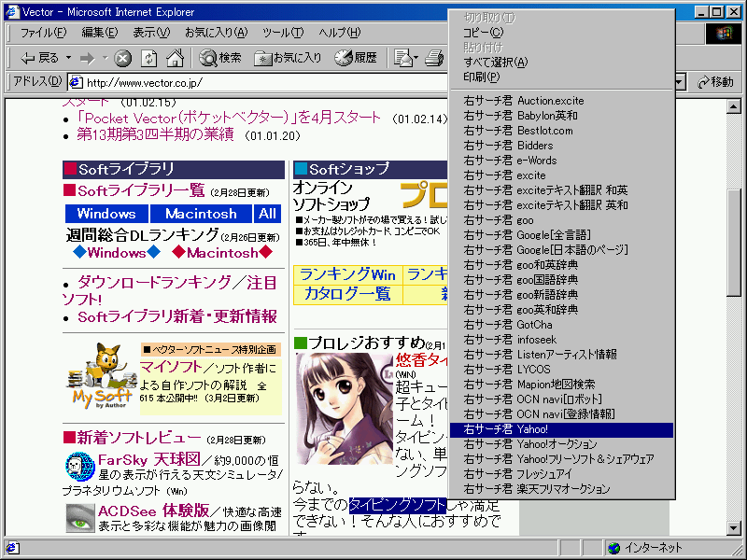Open the Favorites (お気に入り) menu
Screen dimensions: 747x560
217,33
